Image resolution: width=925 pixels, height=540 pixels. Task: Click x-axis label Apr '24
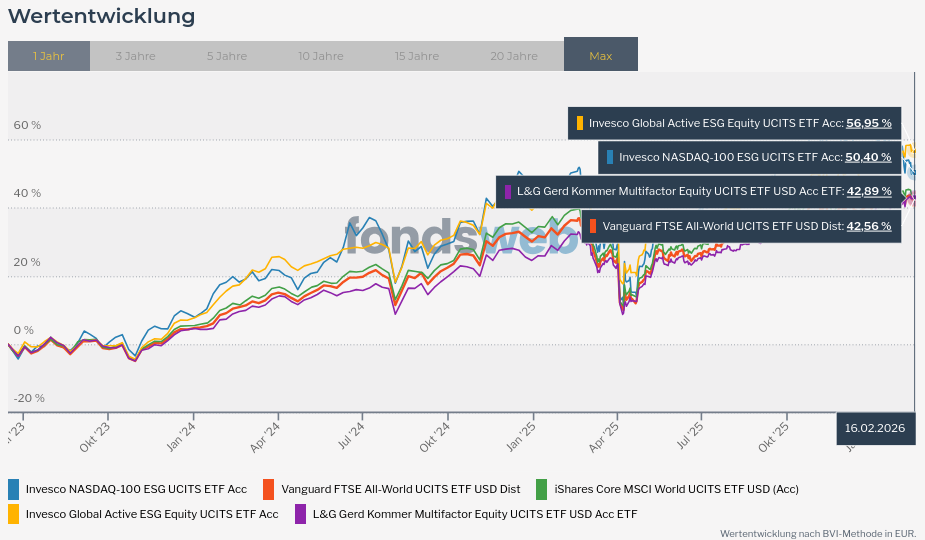265,438
